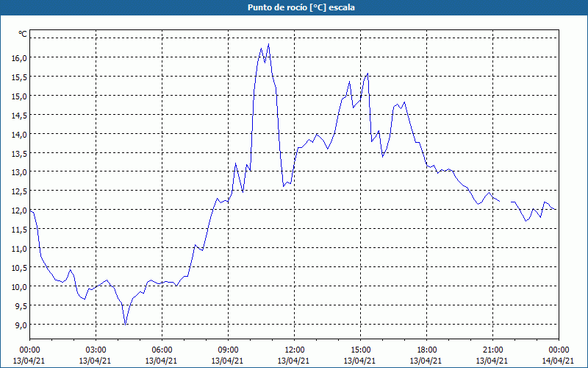Viewport: 588px width, 368px height.
Task: Click the 'Punto de rocío [°C] escala' title
Action: click(294, 7)
